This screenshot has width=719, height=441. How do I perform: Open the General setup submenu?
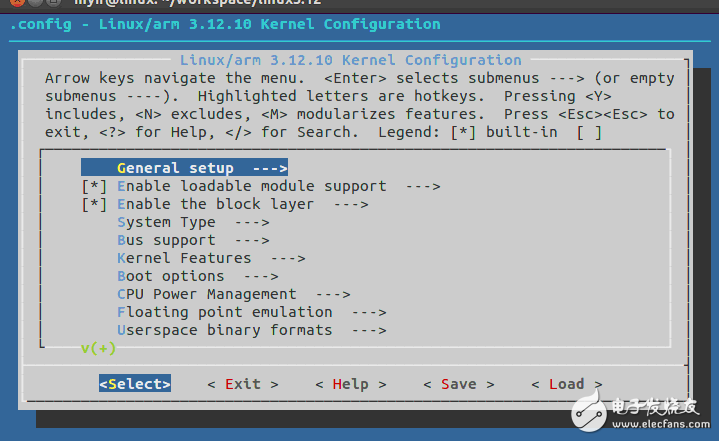coord(175,168)
